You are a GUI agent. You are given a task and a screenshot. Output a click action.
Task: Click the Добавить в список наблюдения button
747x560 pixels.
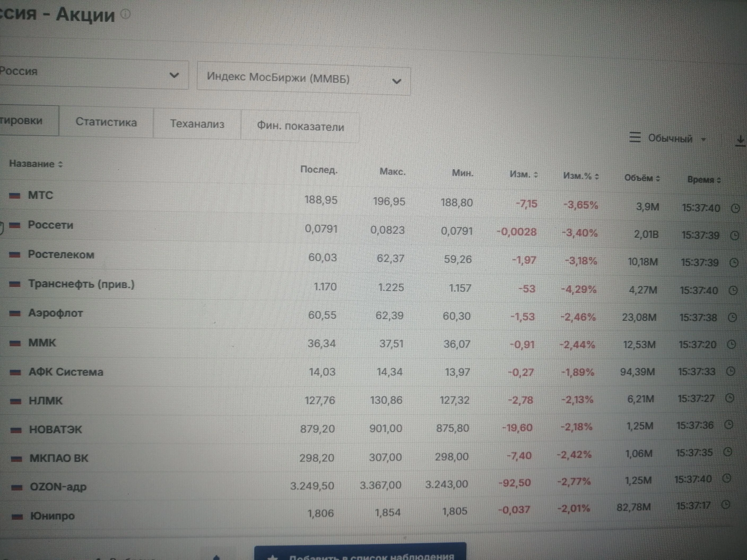(x=360, y=551)
